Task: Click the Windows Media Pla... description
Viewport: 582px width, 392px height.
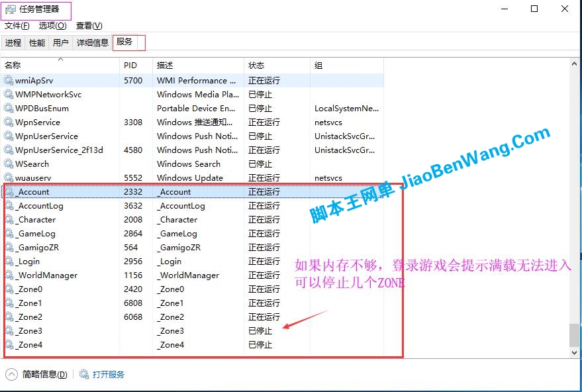Action: coord(198,94)
